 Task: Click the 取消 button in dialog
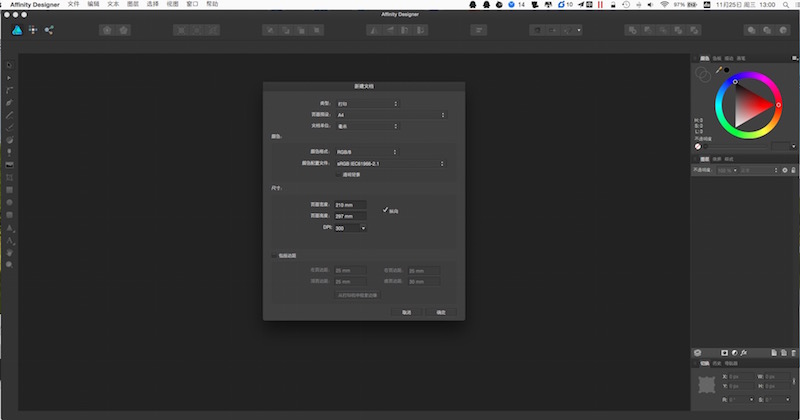[406, 312]
